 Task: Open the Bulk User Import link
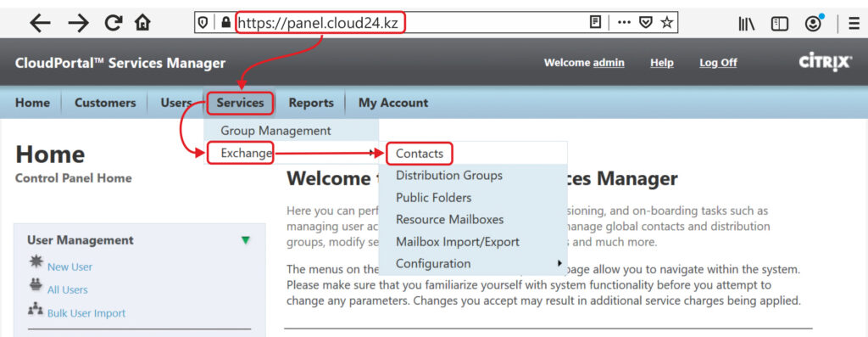(86, 313)
